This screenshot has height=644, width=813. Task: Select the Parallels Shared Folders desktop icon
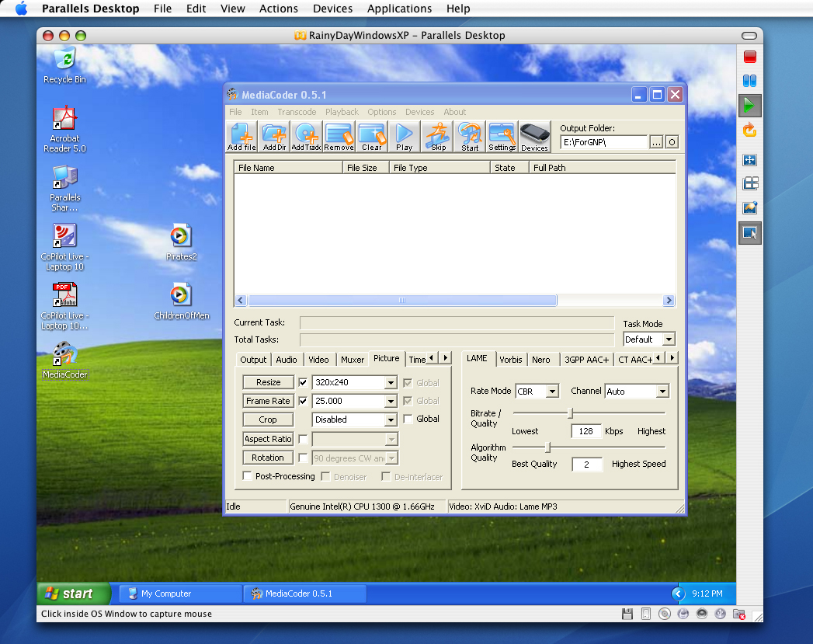coord(64,189)
